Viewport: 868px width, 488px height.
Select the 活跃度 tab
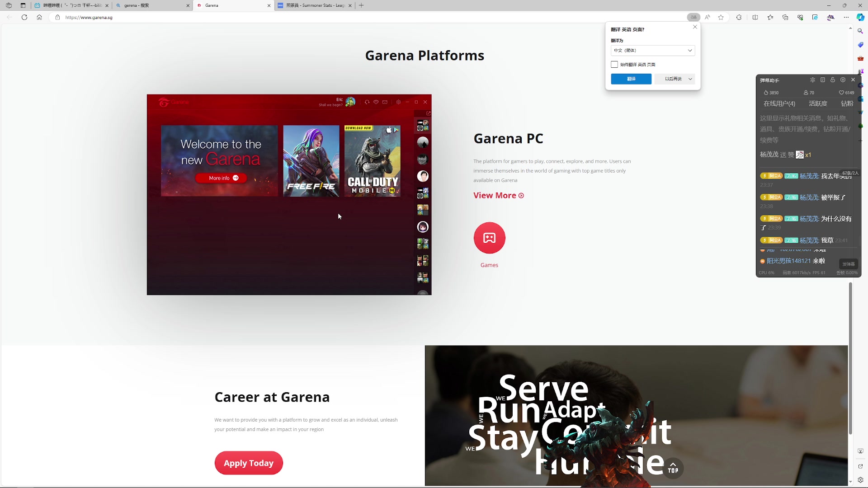(818, 103)
